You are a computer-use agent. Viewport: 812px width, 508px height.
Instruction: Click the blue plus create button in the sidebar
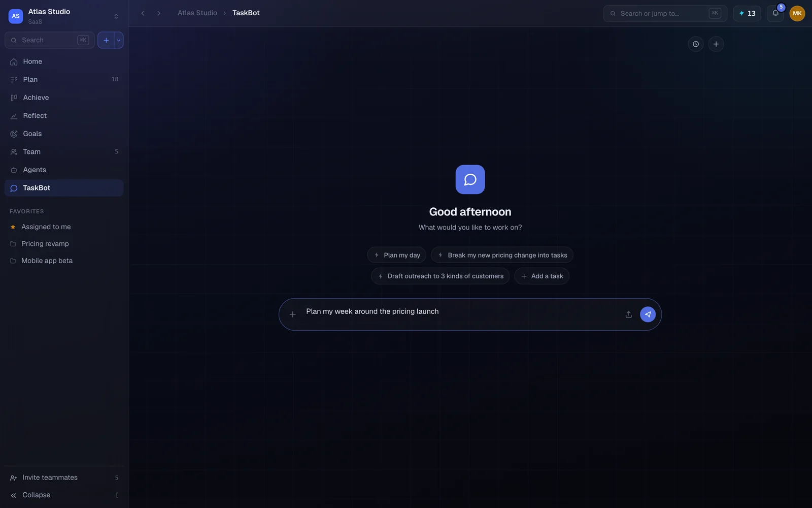click(x=106, y=40)
